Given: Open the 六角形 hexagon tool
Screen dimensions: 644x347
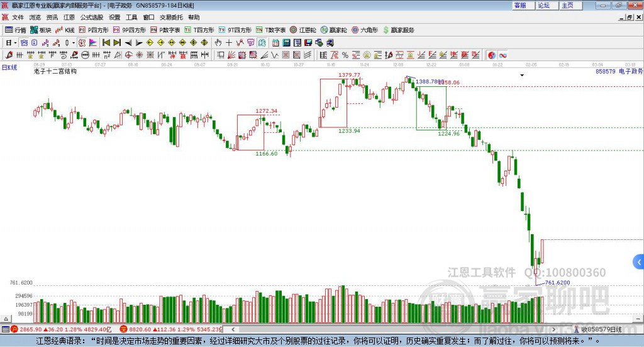Looking at the screenshot, I should [x=365, y=30].
